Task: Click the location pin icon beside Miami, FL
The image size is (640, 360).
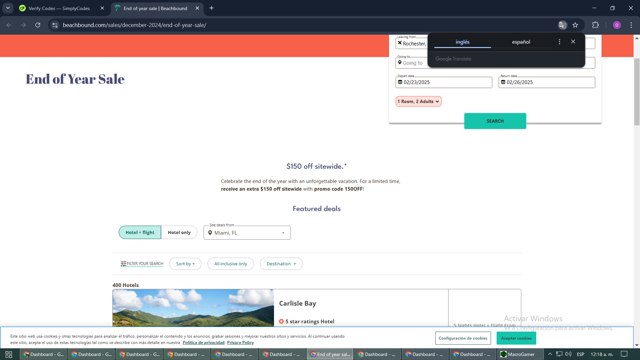Action: [x=210, y=233]
